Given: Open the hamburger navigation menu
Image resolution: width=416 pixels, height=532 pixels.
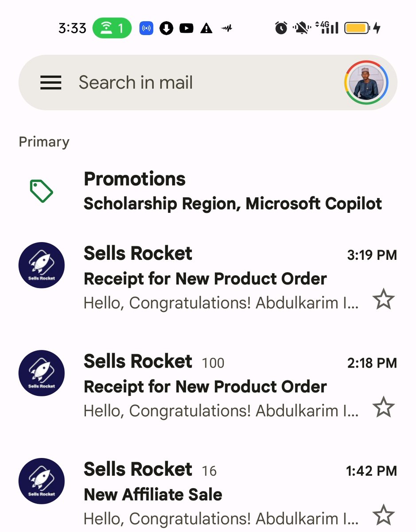Looking at the screenshot, I should tap(51, 83).
